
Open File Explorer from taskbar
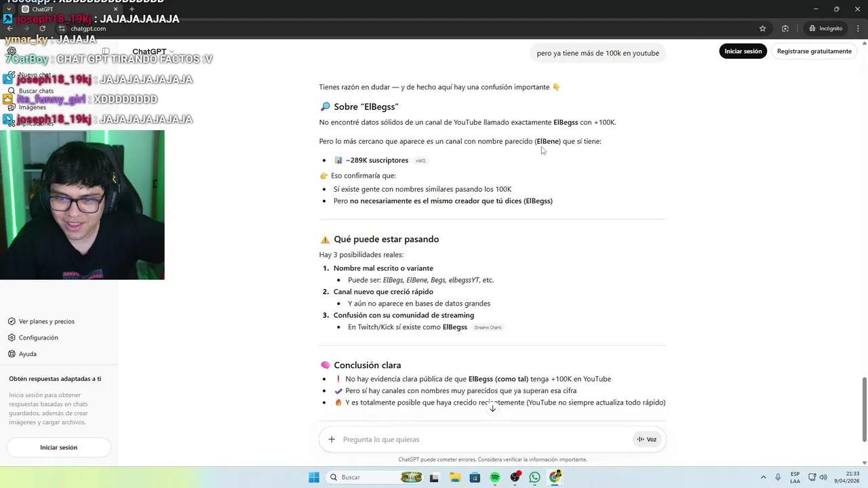click(454, 477)
